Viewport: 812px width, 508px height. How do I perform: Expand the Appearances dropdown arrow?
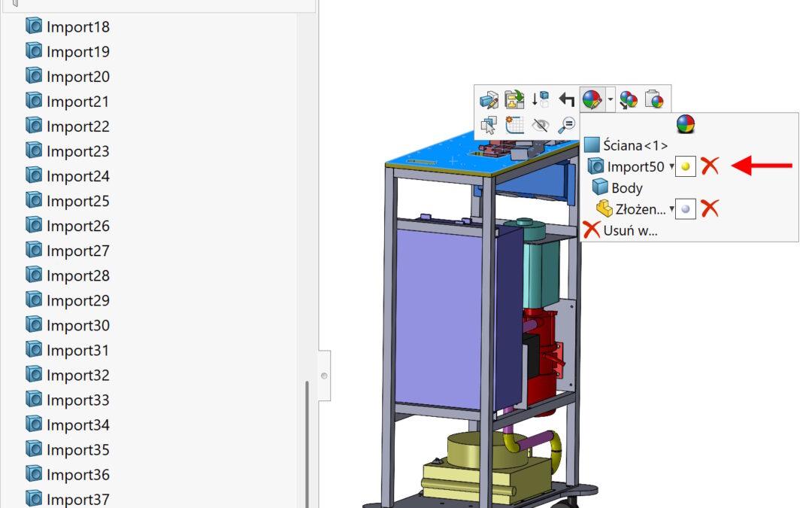pos(611,99)
